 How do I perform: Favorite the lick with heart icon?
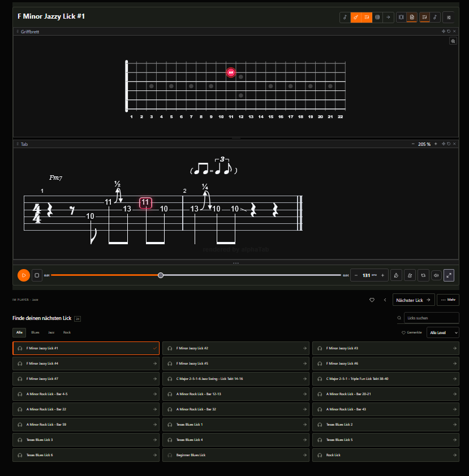click(x=372, y=300)
